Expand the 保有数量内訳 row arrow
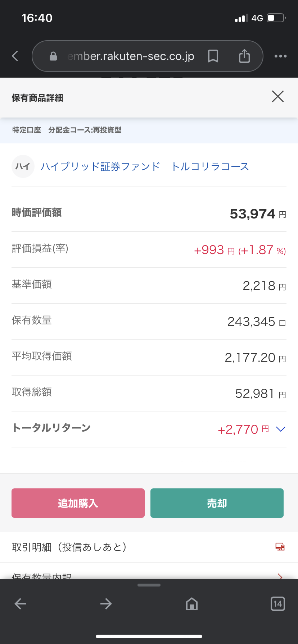This screenshot has width=298, height=644. click(x=280, y=576)
